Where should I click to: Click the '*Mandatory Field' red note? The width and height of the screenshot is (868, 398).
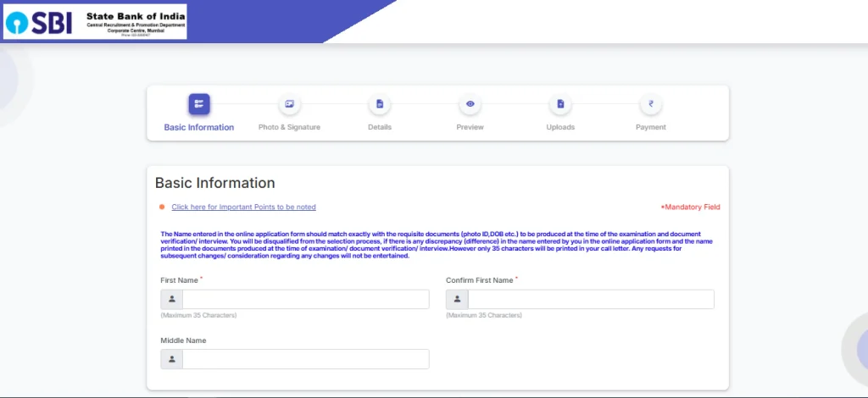click(690, 207)
